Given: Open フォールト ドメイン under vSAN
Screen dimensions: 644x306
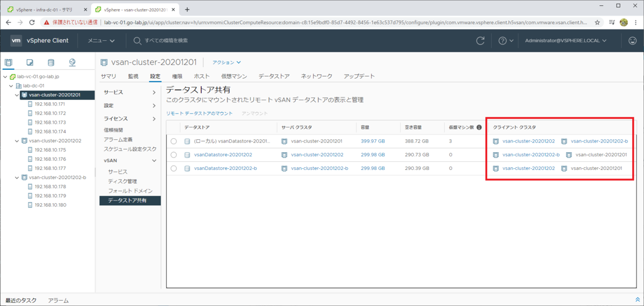Looking at the screenshot, I should coord(130,191).
